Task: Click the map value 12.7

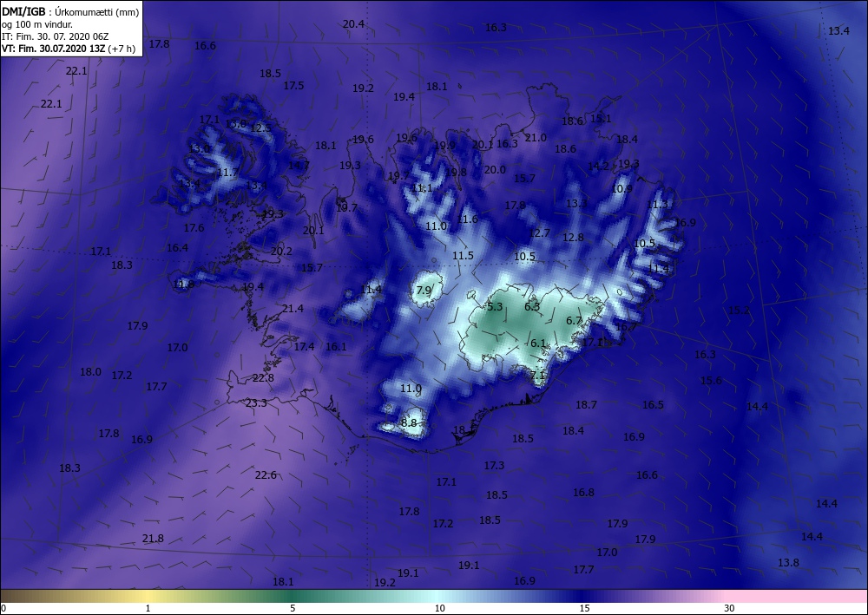Action: coord(539,232)
